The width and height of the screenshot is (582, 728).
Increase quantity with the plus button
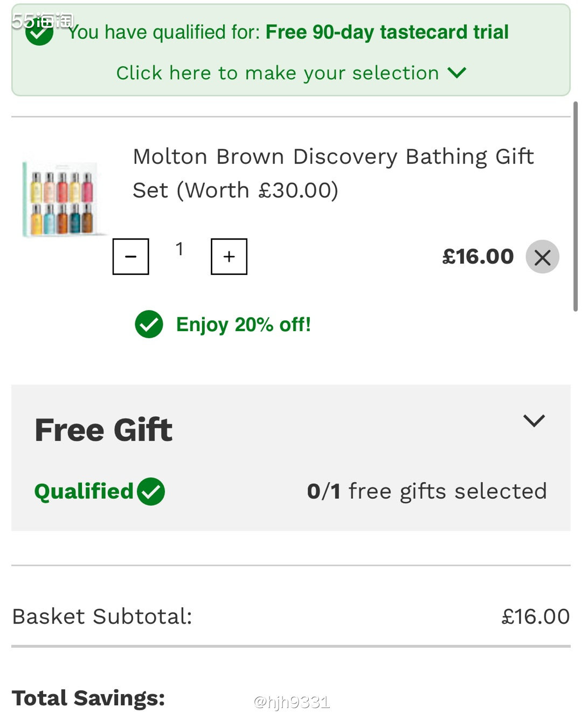(229, 257)
